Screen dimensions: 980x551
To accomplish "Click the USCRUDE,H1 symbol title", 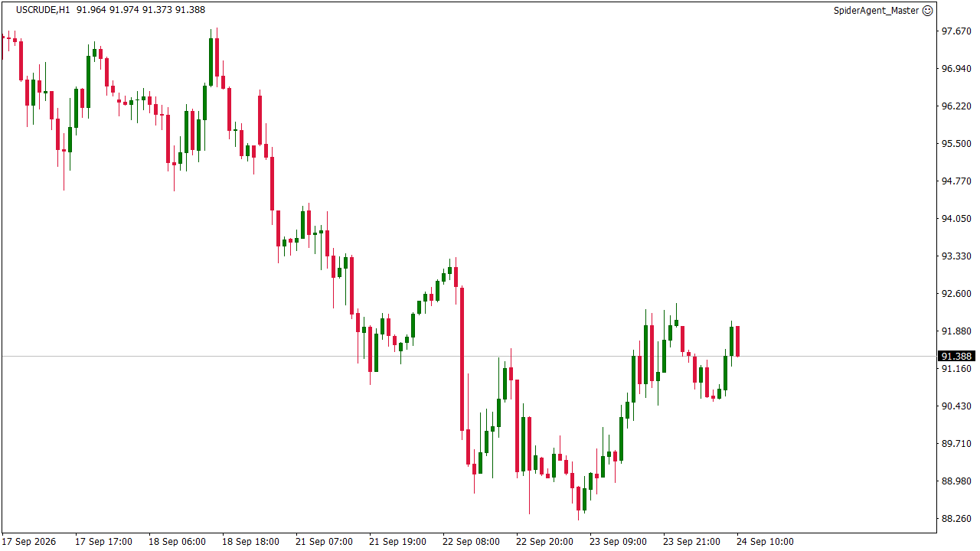I will (x=43, y=10).
